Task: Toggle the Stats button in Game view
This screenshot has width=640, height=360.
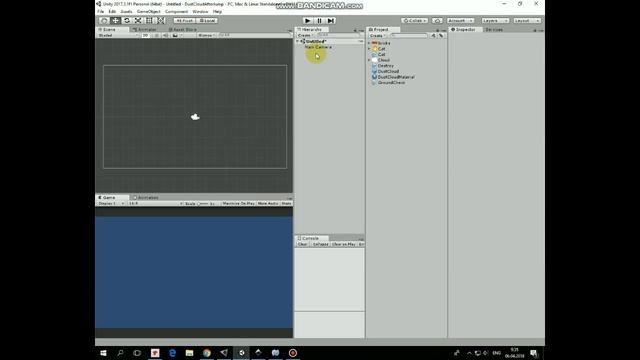Action: click(x=287, y=203)
